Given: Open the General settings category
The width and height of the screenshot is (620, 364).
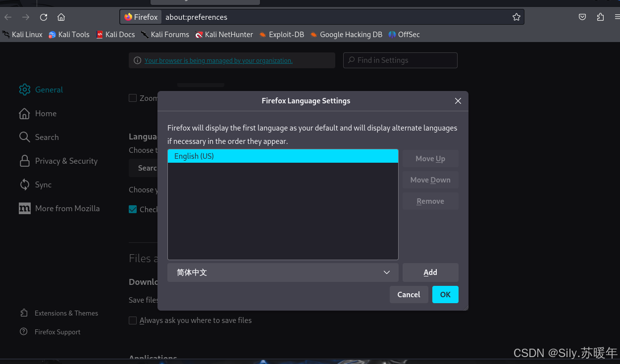Looking at the screenshot, I should pyautogui.click(x=41, y=90).
